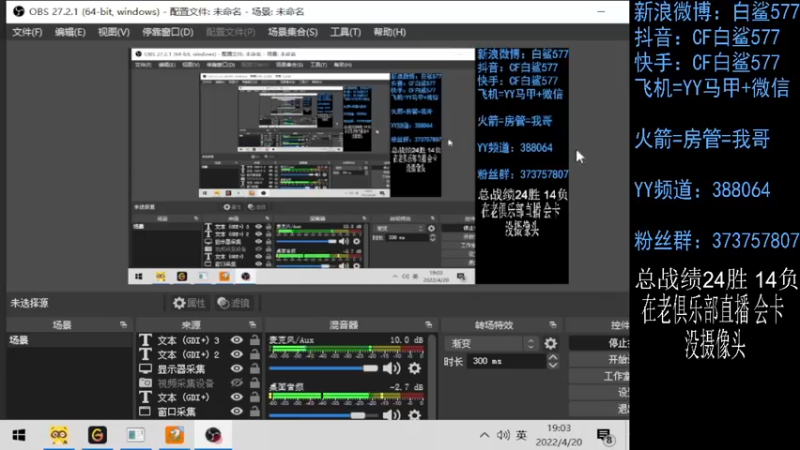Open the 工具(T) menu
Image resolution: width=800 pixels, height=450 pixels.
click(x=345, y=32)
